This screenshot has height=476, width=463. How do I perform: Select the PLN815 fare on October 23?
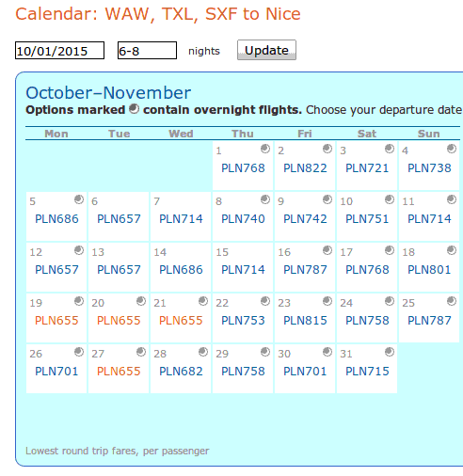click(305, 321)
